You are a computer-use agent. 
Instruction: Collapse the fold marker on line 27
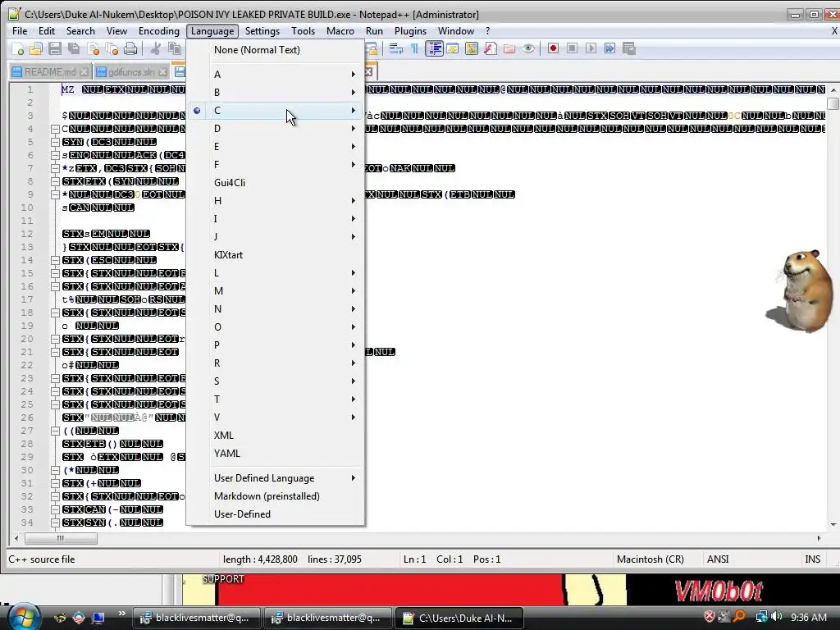coord(55,431)
